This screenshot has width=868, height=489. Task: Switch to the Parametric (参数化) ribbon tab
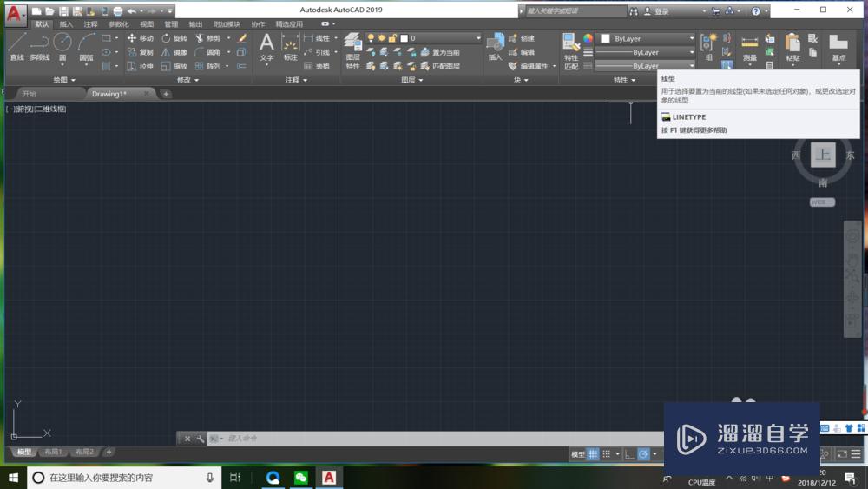pos(118,24)
